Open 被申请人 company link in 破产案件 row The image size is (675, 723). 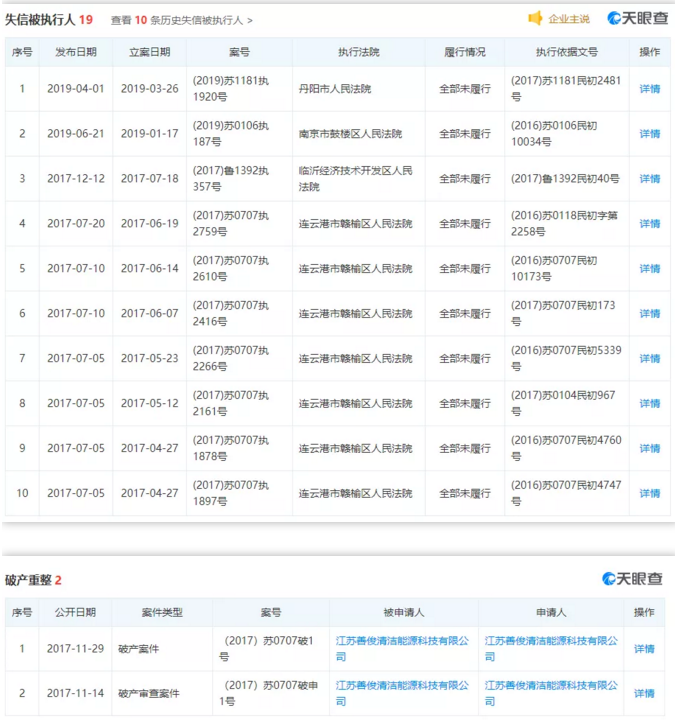coord(402,649)
